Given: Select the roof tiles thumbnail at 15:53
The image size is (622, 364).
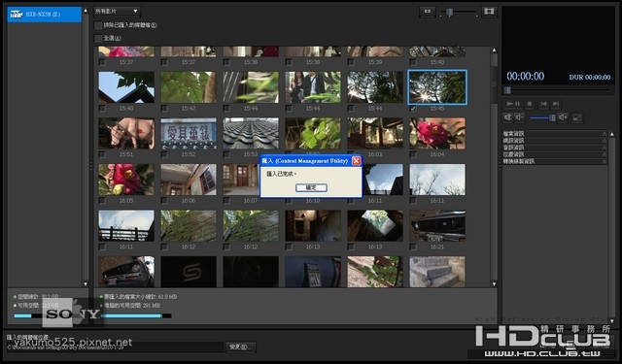Looking at the screenshot, I should [251, 134].
